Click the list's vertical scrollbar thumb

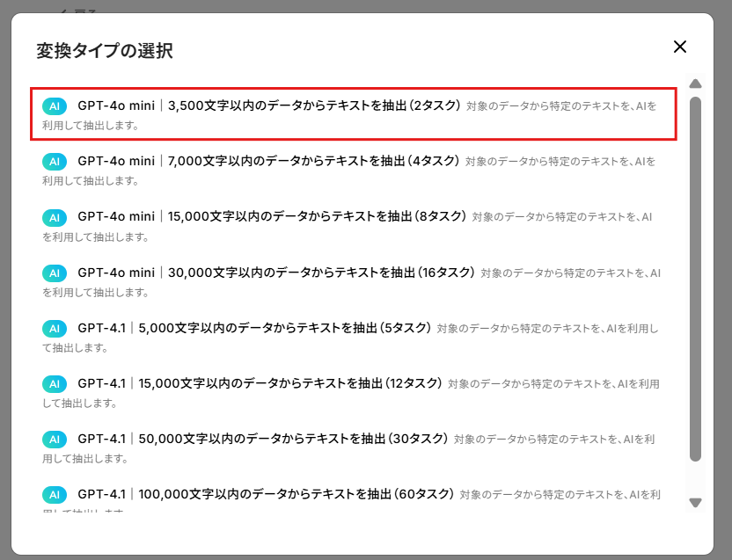[x=696, y=279]
